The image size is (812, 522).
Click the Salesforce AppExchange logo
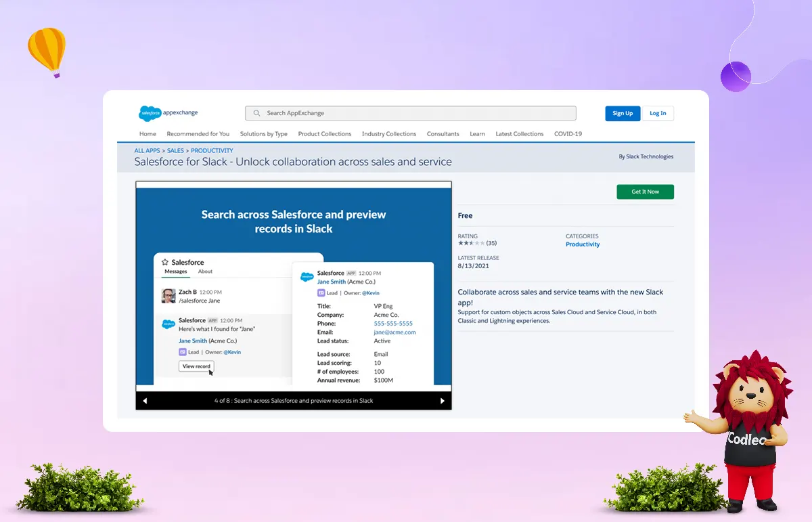click(168, 113)
